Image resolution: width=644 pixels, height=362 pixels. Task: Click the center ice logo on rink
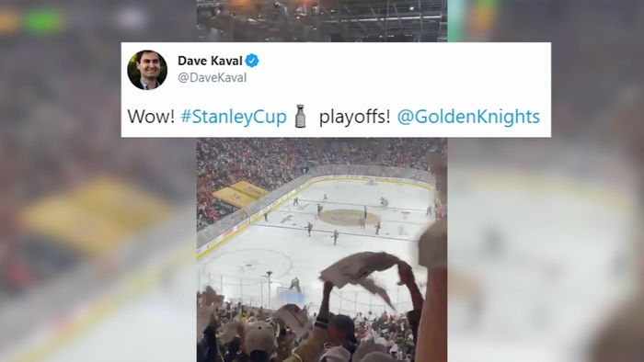pos(348,217)
